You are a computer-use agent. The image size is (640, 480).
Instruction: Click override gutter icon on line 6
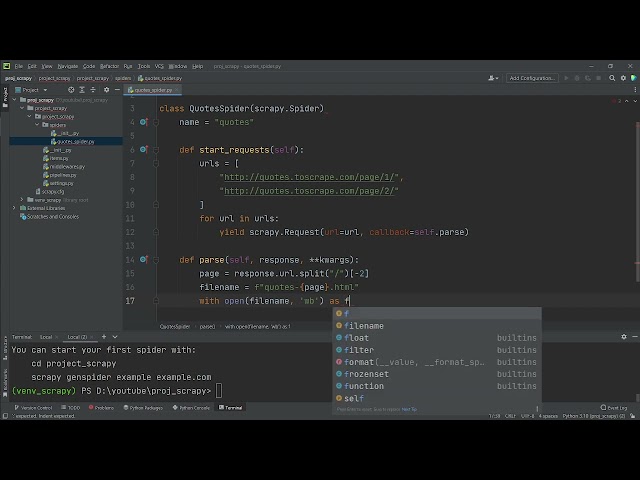pos(143,149)
